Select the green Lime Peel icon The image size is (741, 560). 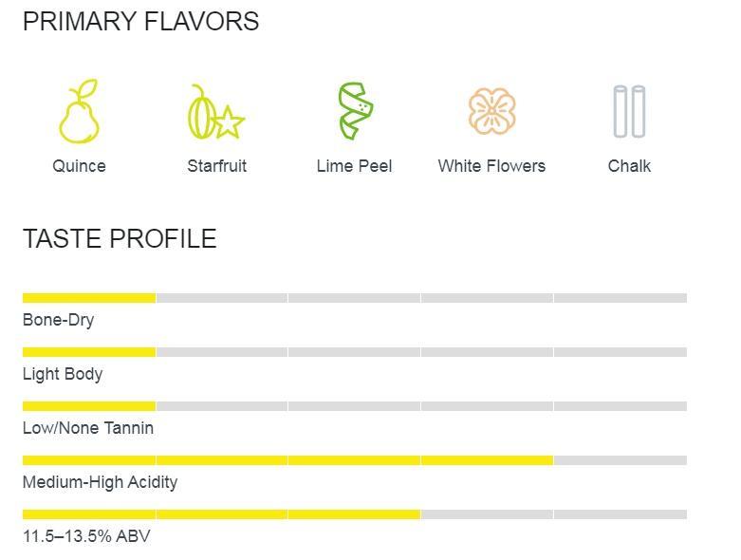pyautogui.click(x=356, y=111)
